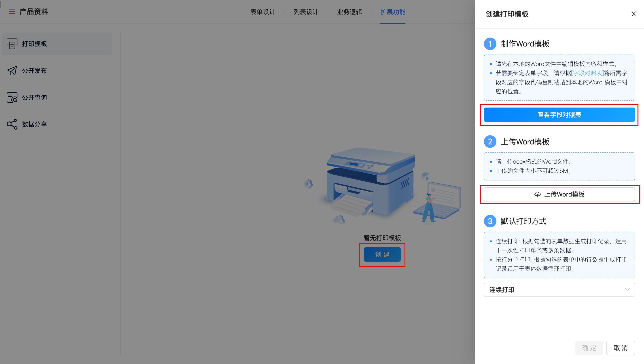Click the 查看字段对照表 blue button

click(559, 115)
